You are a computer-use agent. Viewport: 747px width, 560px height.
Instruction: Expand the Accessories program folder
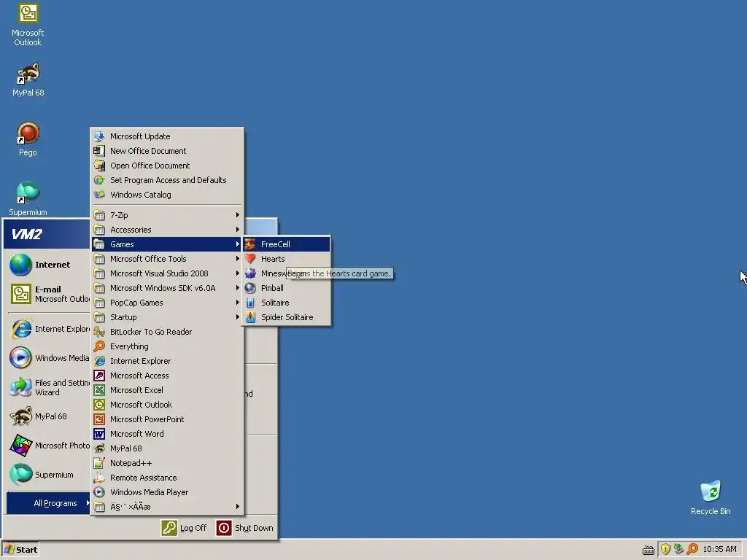point(167,230)
